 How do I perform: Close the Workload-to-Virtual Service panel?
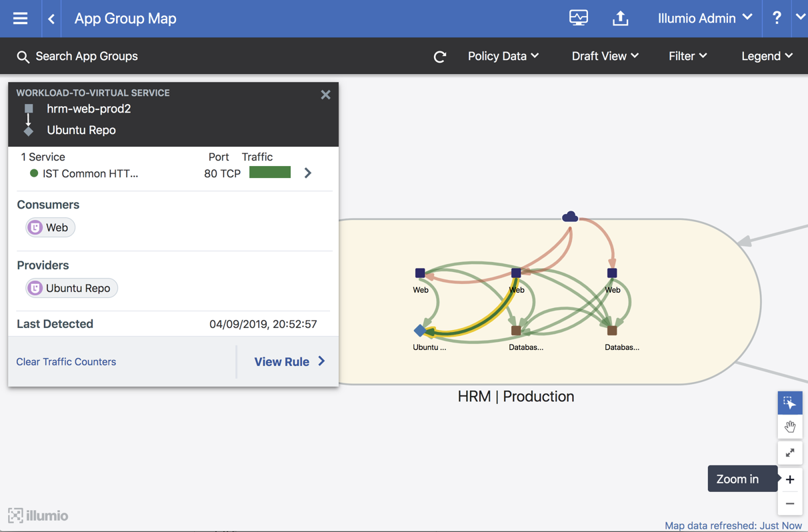(325, 95)
